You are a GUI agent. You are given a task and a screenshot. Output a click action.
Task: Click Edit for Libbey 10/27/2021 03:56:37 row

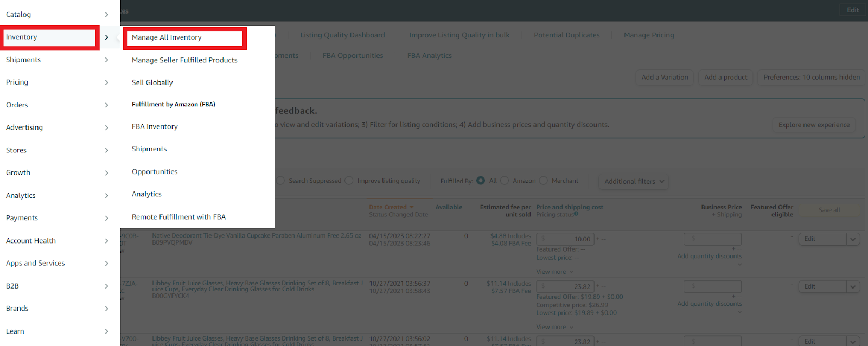822,287
